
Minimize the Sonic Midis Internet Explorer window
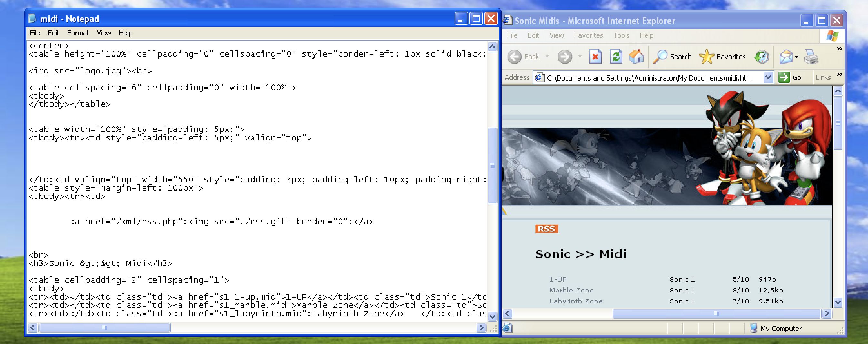pos(806,21)
